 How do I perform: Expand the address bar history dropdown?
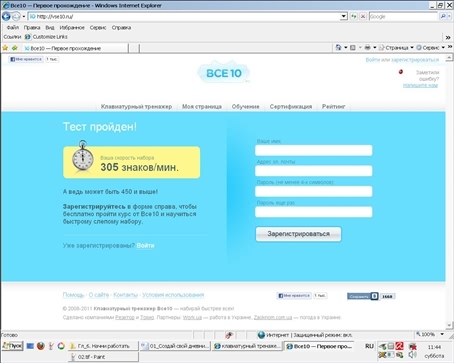344,16
